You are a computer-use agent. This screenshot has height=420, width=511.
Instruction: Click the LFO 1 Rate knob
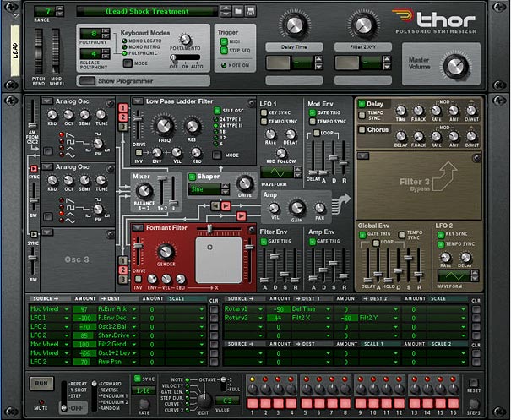click(270, 134)
